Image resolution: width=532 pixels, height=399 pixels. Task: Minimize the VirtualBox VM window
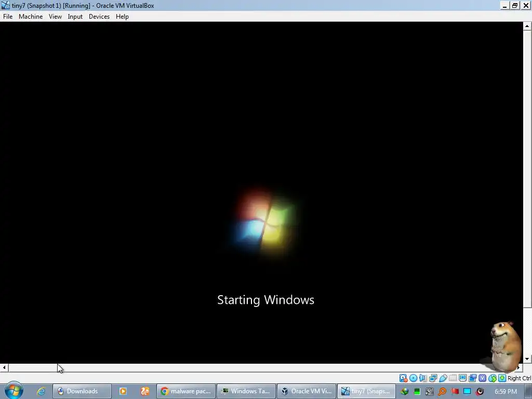504,5
